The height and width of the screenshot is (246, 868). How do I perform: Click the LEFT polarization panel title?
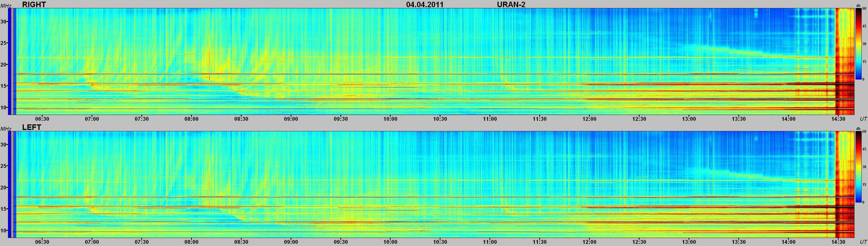(x=31, y=127)
